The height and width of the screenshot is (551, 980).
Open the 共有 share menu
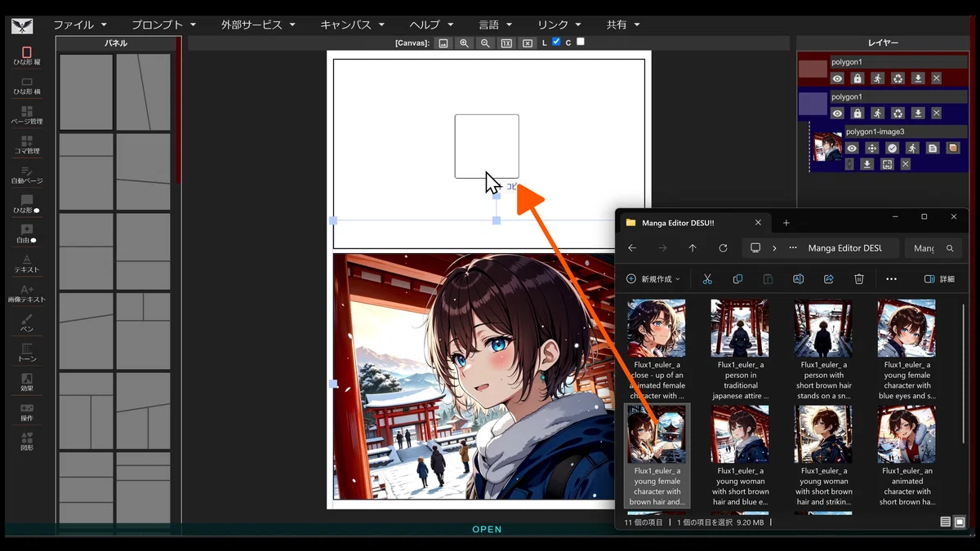[x=623, y=24]
